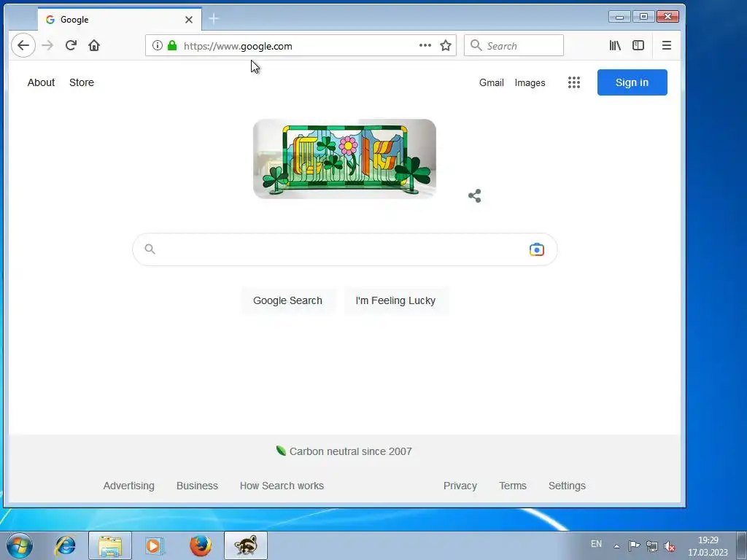Open a new tab with plus button
The width and height of the screenshot is (747, 560).
[214, 19]
